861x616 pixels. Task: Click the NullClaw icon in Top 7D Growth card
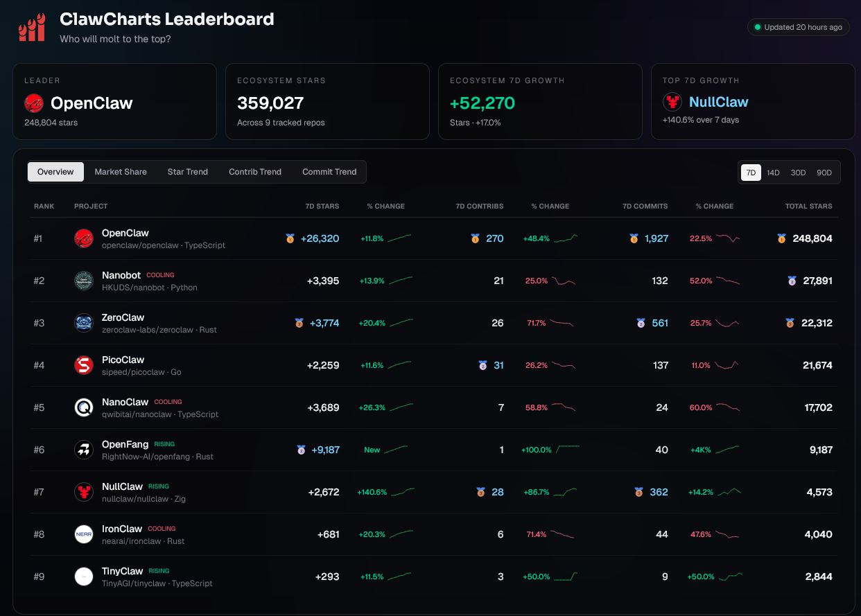pos(672,103)
